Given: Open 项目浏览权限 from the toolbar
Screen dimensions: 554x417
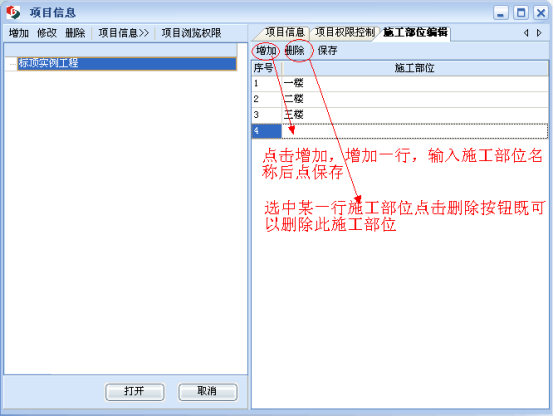Looking at the screenshot, I should click(191, 33).
